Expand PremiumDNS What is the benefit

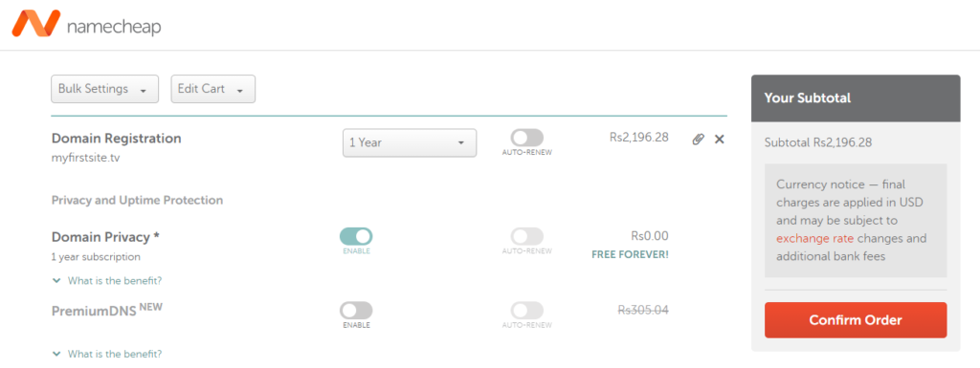tap(115, 354)
